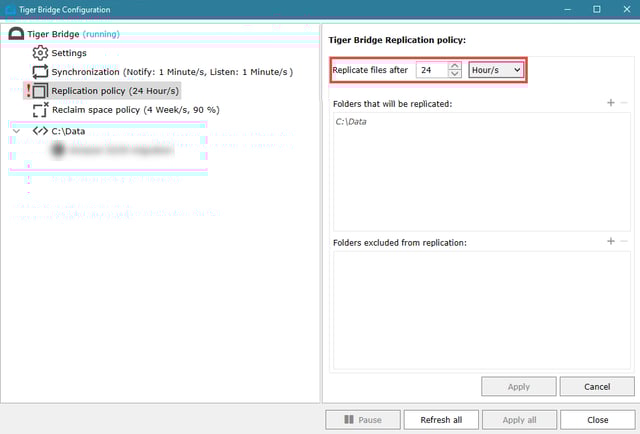
Task: Click the Pause button
Action: click(x=363, y=420)
